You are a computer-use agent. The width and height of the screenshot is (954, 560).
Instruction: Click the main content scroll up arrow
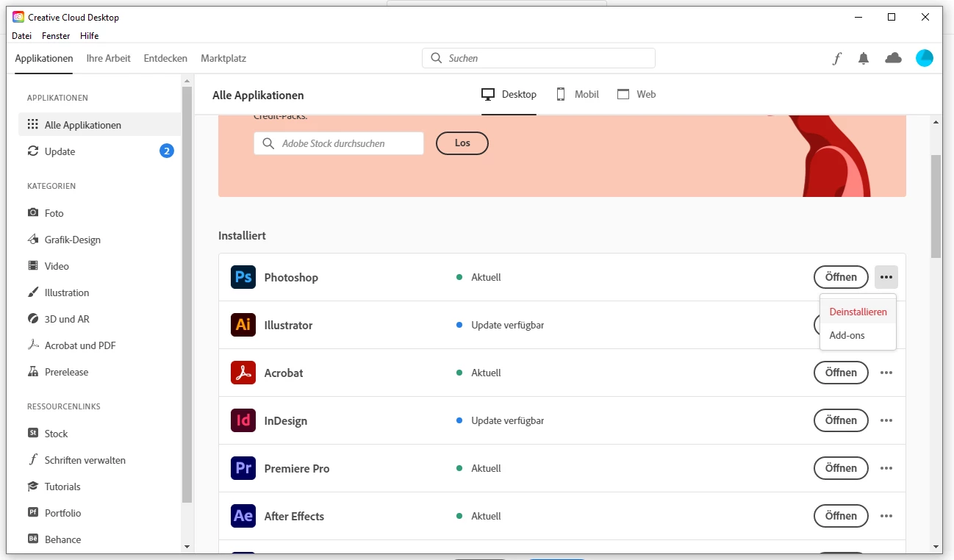coord(936,122)
